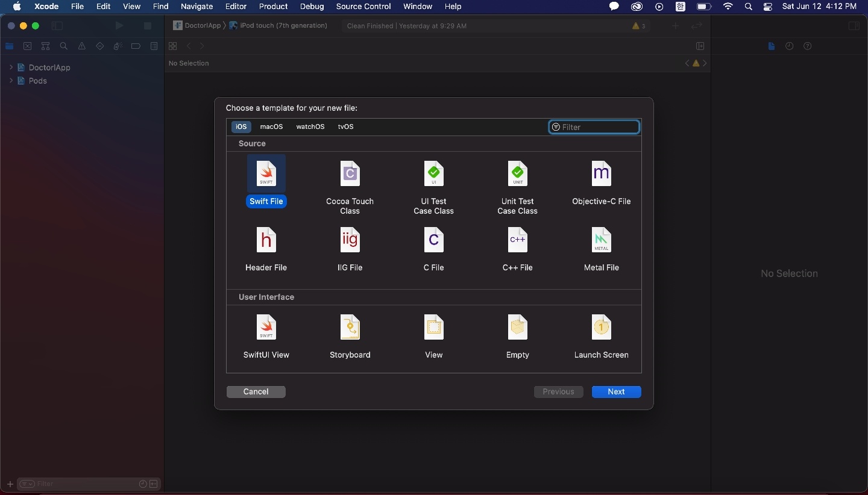This screenshot has width=868, height=495.
Task: Choose the C File template
Action: tap(433, 249)
